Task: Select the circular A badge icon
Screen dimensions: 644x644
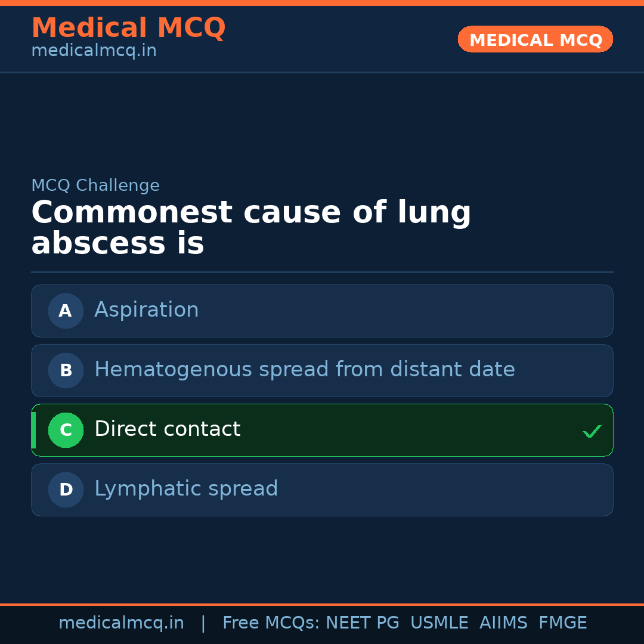Action: pyautogui.click(x=66, y=311)
